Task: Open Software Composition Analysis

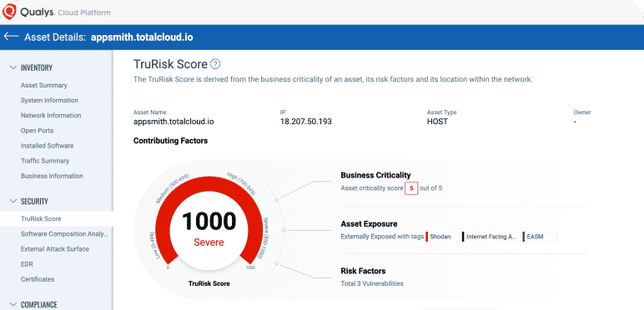Action: [x=64, y=233]
